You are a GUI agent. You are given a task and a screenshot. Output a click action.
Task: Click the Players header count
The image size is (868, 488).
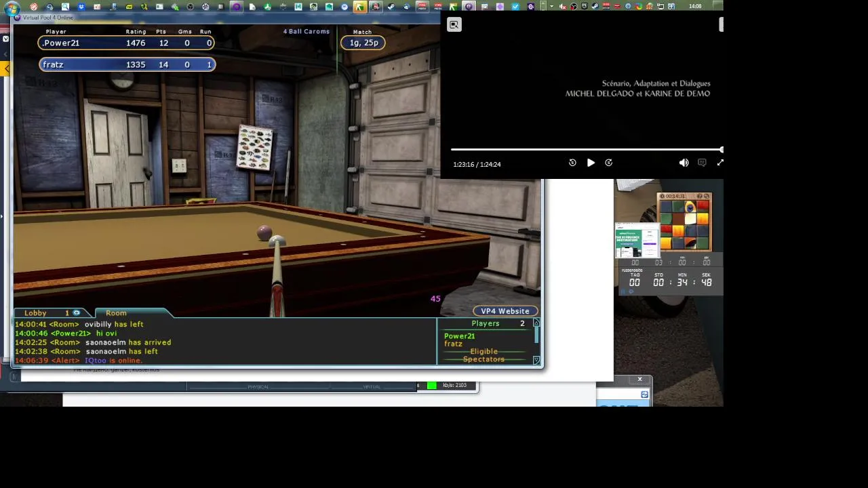click(x=522, y=323)
